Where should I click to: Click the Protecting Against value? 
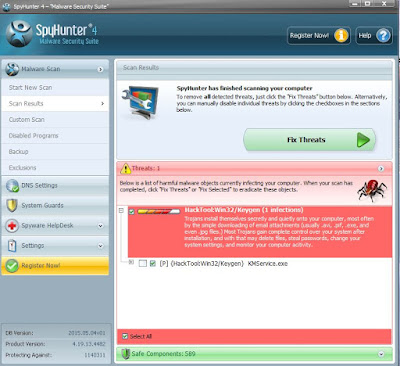pyautogui.click(x=95, y=355)
